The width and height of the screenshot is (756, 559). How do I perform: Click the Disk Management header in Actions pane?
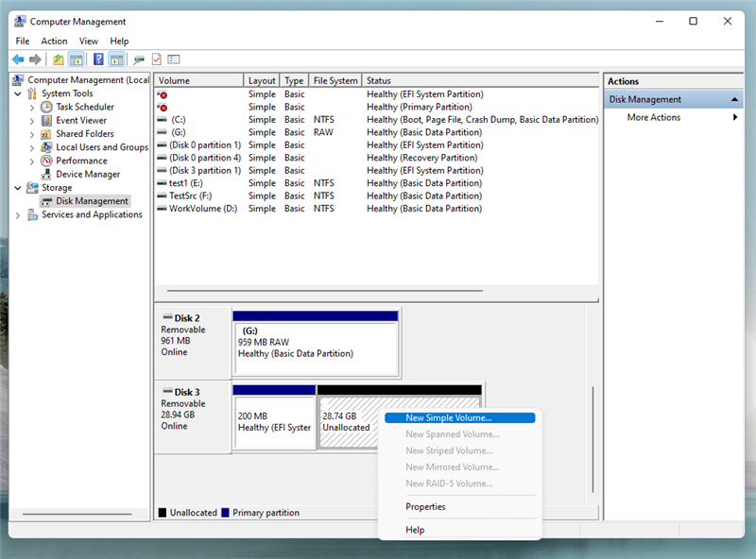[673, 99]
